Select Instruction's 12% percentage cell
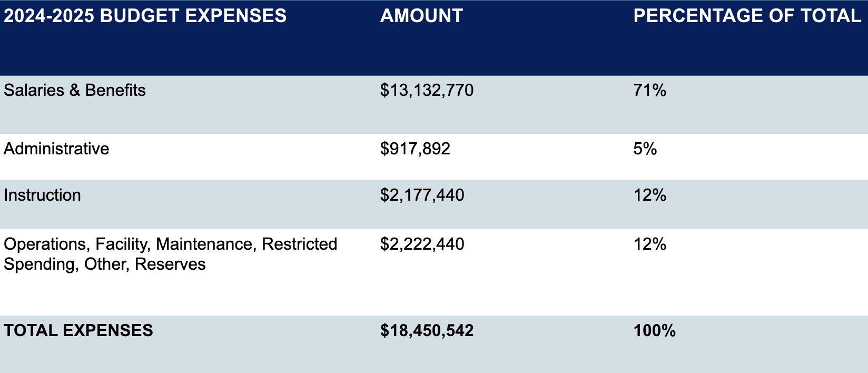This screenshot has height=373, width=868. (650, 195)
